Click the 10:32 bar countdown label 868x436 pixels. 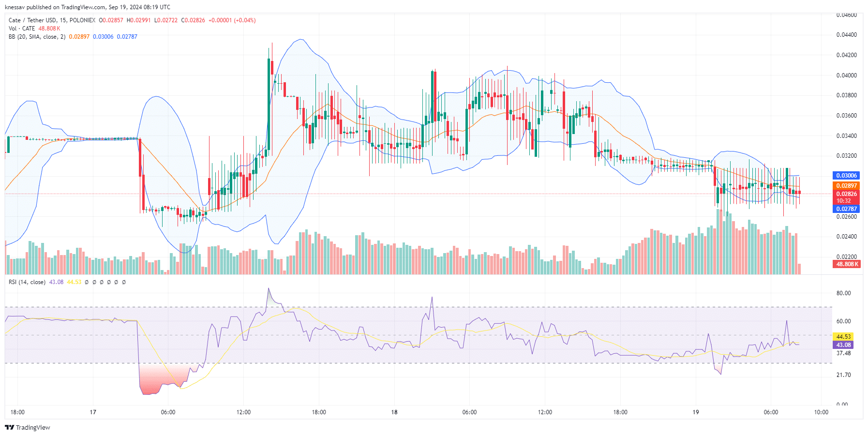(844, 201)
